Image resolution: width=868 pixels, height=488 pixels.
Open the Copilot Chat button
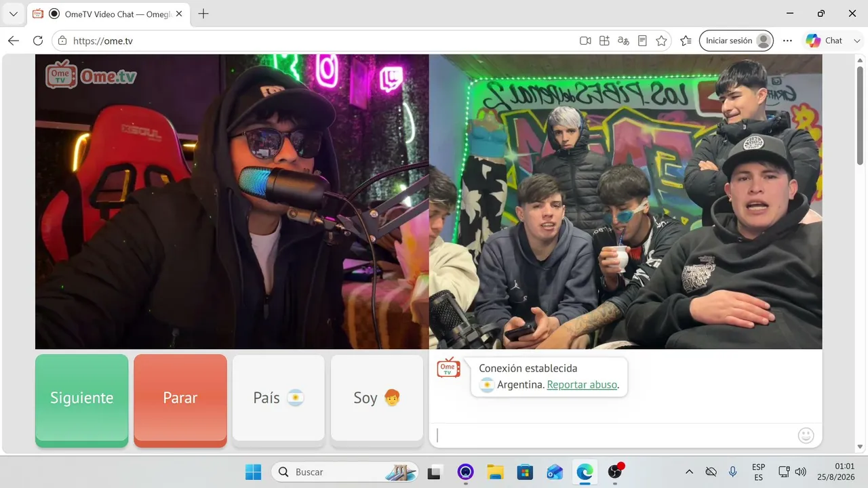[825, 41]
